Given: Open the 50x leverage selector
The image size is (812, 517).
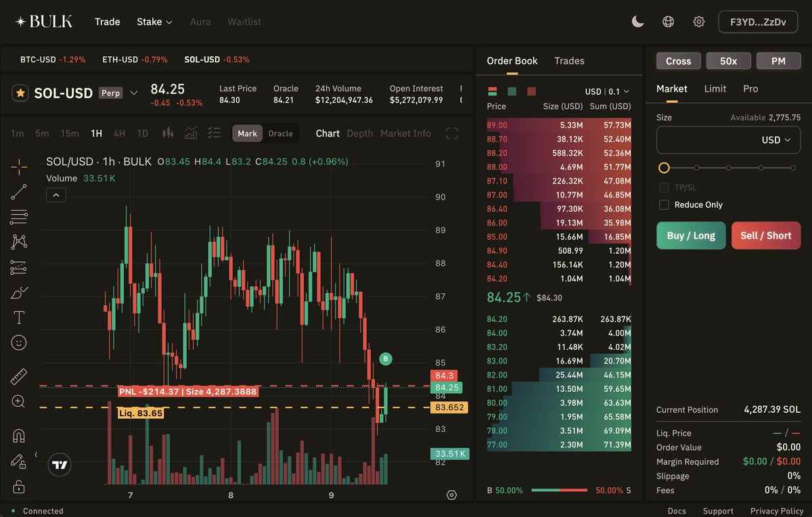Looking at the screenshot, I should [729, 61].
